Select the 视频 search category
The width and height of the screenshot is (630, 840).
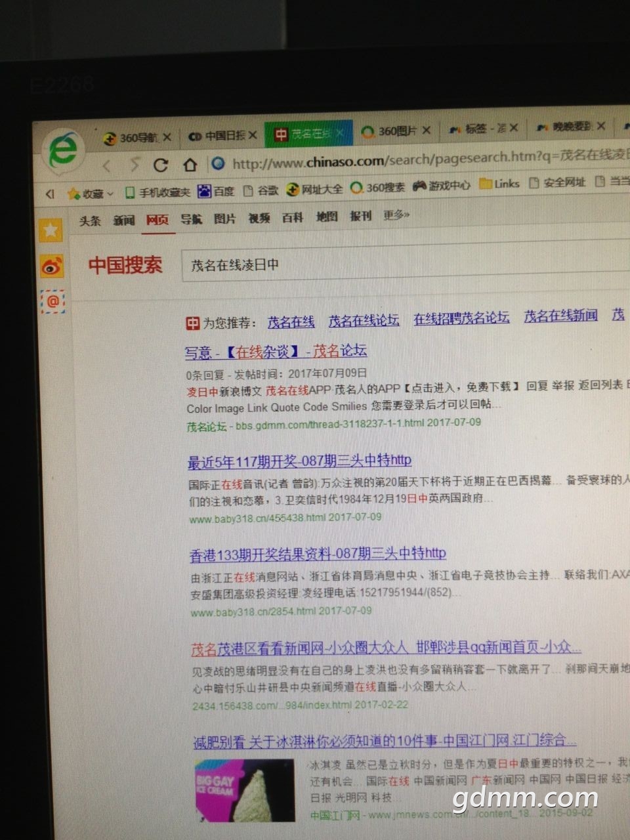pyautogui.click(x=259, y=218)
